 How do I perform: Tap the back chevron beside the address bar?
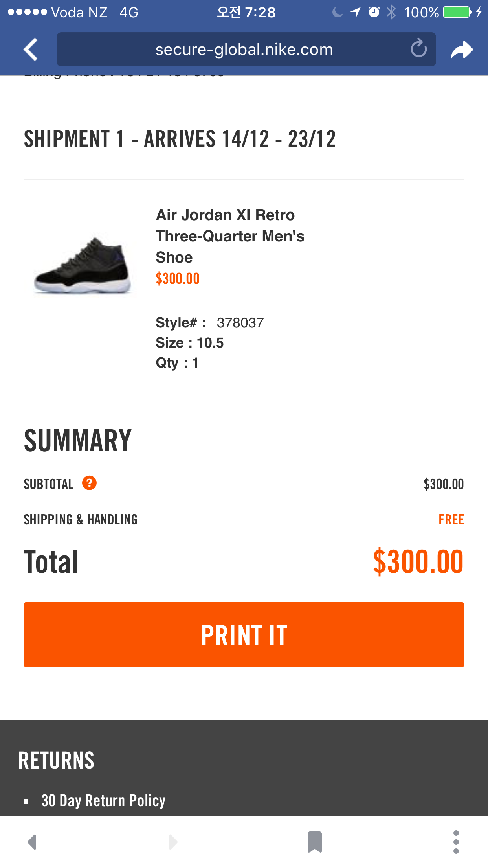(31, 50)
